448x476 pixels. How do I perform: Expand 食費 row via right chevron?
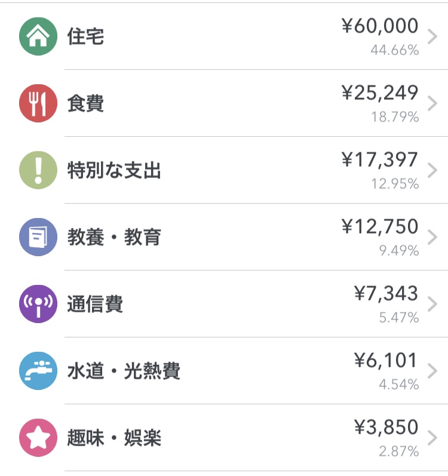click(432, 103)
